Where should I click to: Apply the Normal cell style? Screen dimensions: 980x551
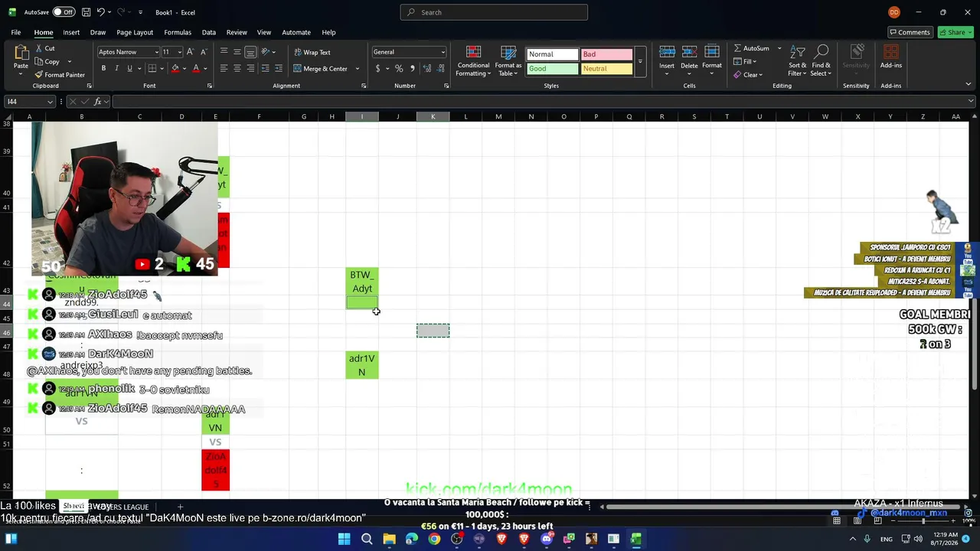pos(552,54)
